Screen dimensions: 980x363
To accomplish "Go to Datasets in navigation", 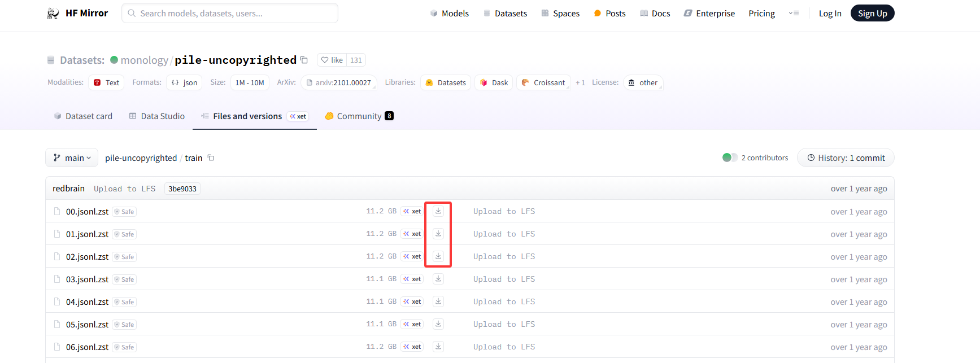I will tap(505, 13).
